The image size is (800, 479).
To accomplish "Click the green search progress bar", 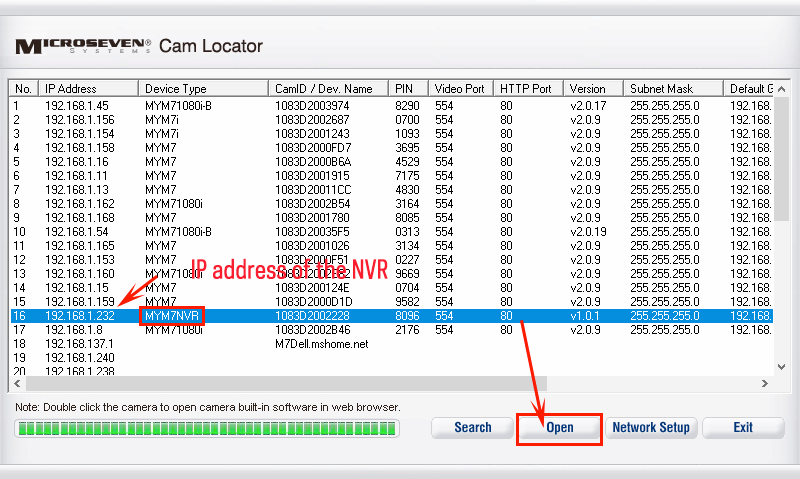I will coord(207,428).
